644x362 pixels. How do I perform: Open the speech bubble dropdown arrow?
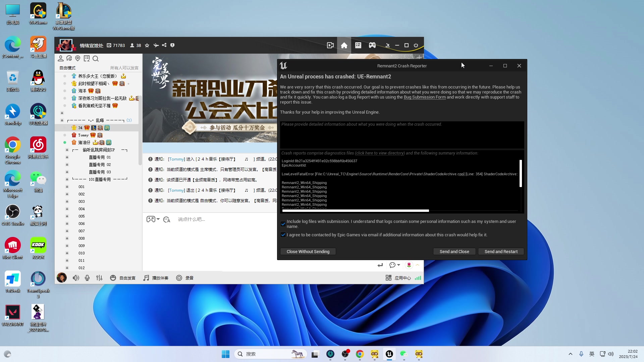(x=398, y=265)
